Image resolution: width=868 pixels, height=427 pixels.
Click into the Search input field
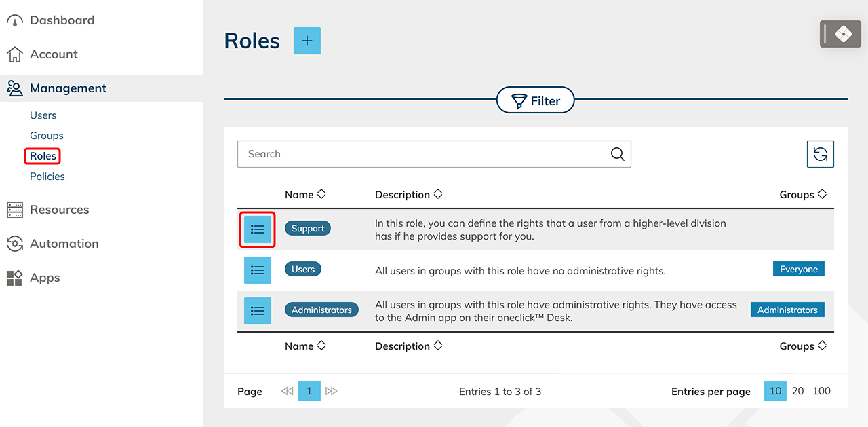tap(420, 154)
